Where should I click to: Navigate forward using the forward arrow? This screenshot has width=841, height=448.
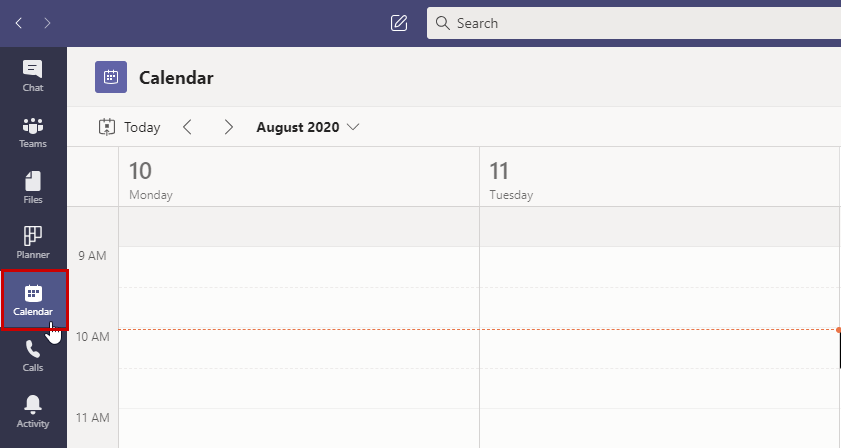(47, 23)
